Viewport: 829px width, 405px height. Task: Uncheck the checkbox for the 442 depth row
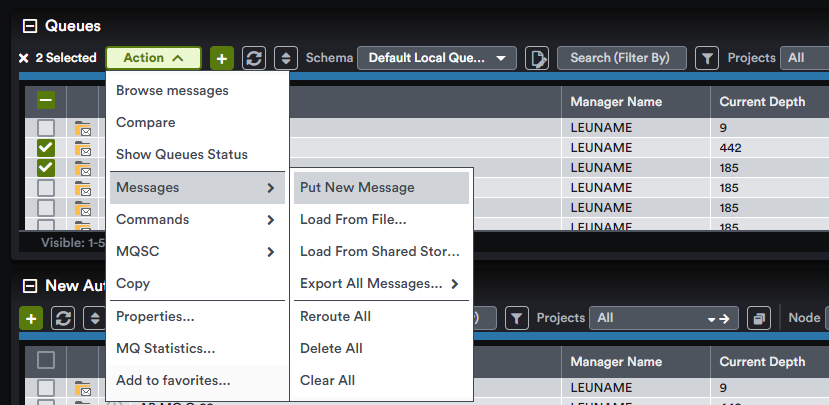tap(46, 148)
